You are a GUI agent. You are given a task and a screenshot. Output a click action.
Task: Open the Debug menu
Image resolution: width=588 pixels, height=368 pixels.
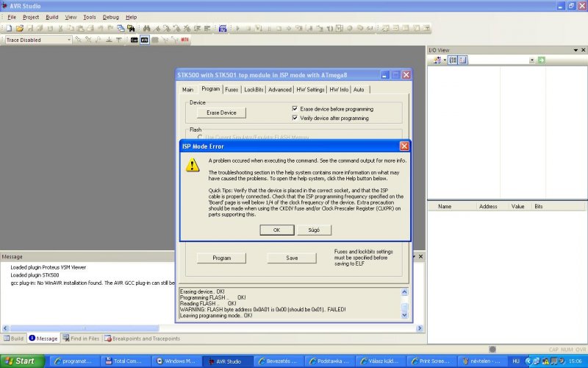click(111, 17)
